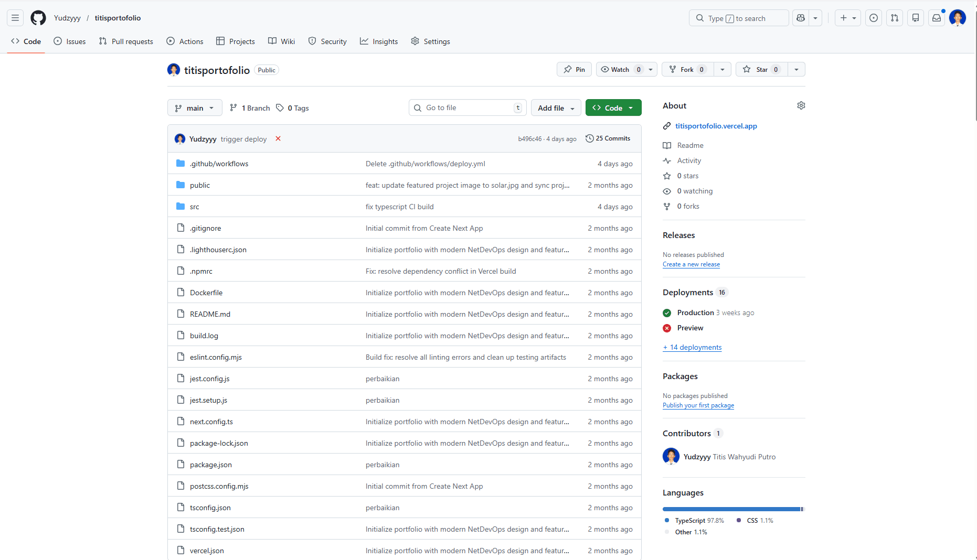
Task: Switch to the Issues tab
Action: point(69,41)
